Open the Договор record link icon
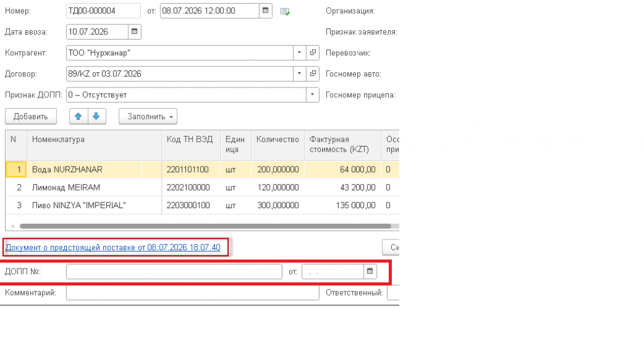The height and width of the screenshot is (359, 644). (x=313, y=74)
